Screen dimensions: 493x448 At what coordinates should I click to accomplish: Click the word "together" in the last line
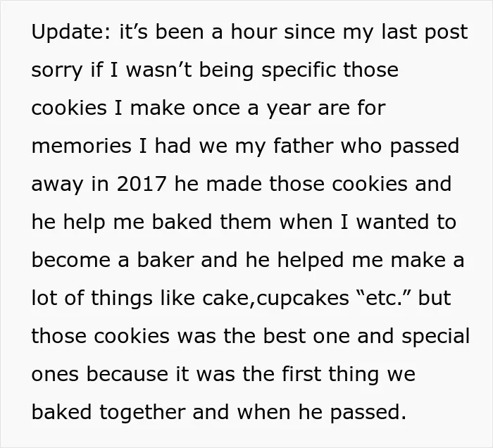tap(142, 412)
